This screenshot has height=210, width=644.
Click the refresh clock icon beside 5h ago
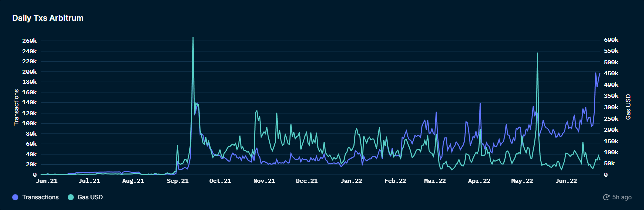[x=606, y=198]
